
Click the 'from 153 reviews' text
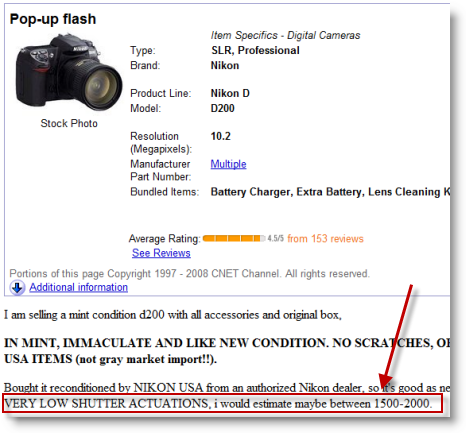click(x=325, y=239)
